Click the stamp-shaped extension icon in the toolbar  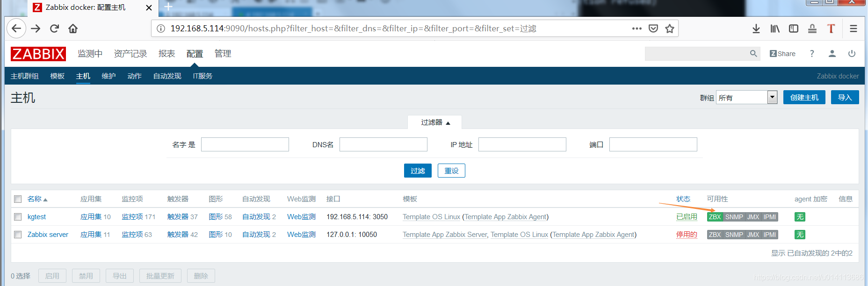[812, 29]
